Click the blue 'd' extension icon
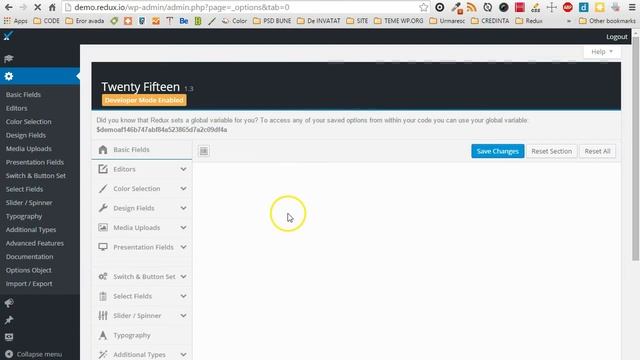The image size is (640, 360). 584,7
